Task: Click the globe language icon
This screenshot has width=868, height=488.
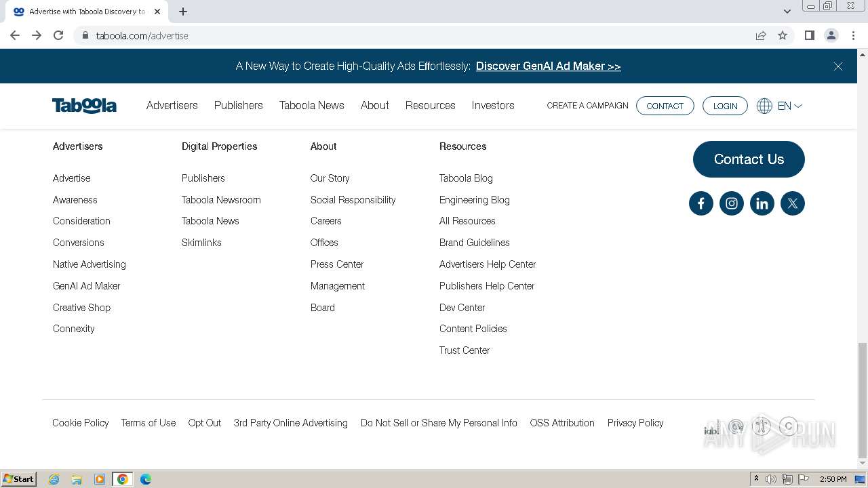Action: pyautogui.click(x=764, y=106)
